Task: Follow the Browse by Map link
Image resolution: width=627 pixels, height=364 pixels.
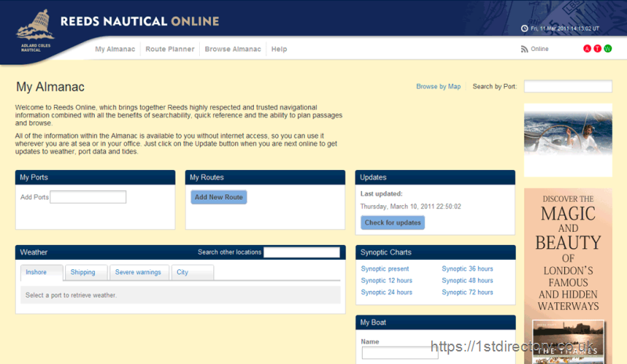Action: pyautogui.click(x=438, y=86)
